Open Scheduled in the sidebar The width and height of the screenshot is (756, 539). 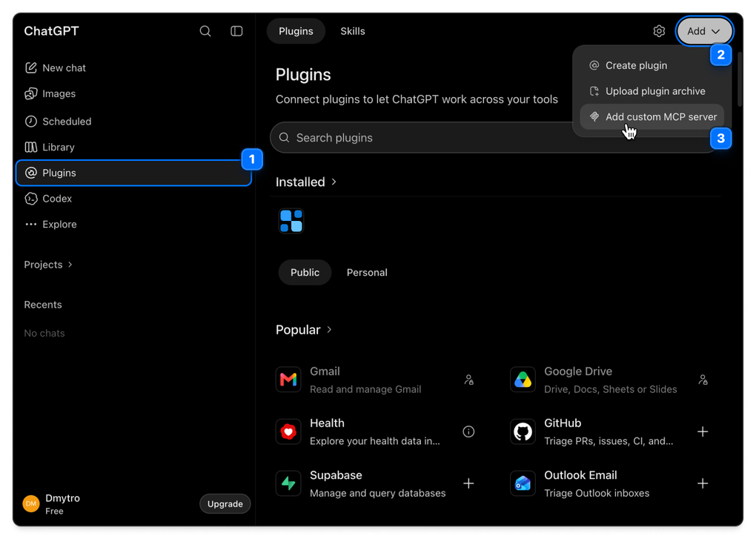click(x=133, y=122)
